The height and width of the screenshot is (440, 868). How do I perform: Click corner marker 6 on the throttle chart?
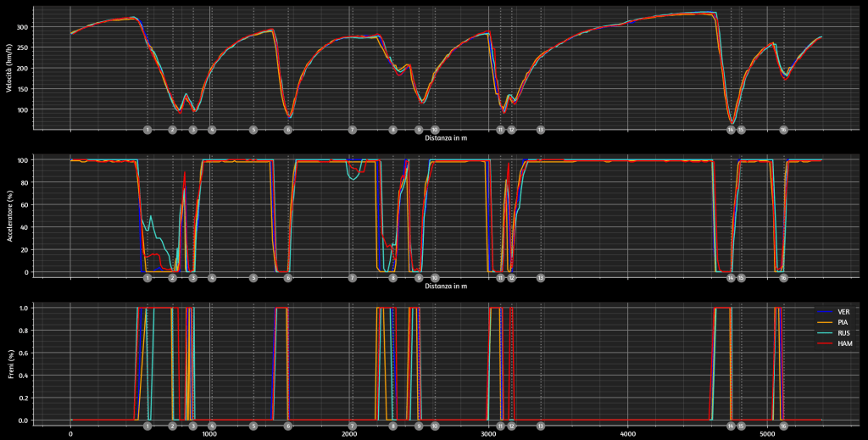click(x=288, y=278)
